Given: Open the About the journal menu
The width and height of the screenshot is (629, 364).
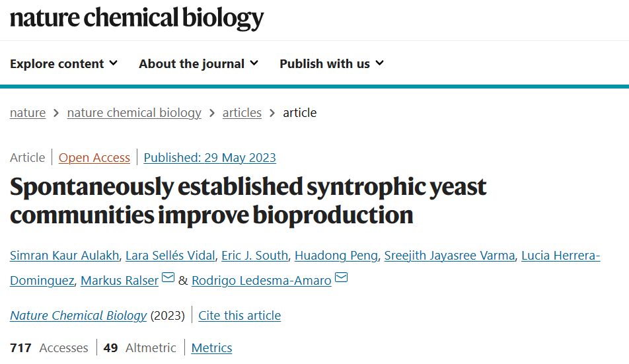Looking at the screenshot, I should click(x=199, y=63).
